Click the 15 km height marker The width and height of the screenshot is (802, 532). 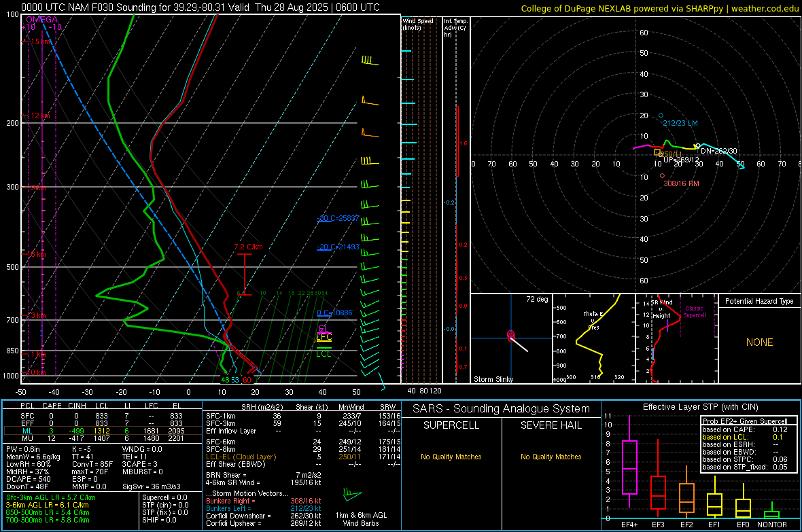41,41
